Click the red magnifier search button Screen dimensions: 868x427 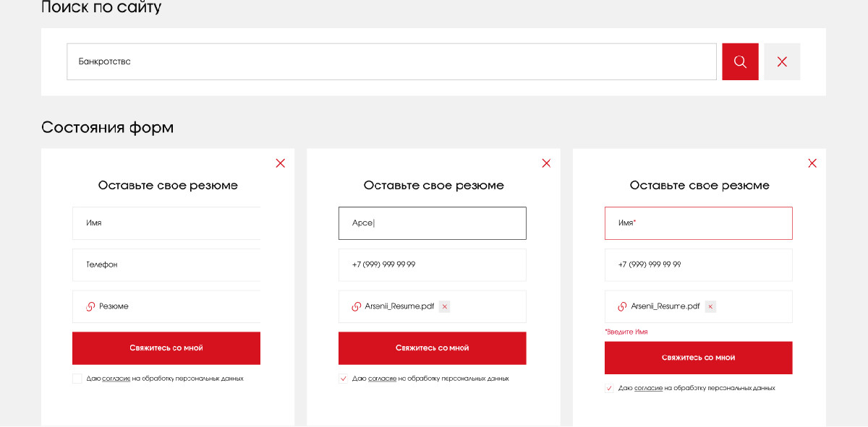coord(740,62)
